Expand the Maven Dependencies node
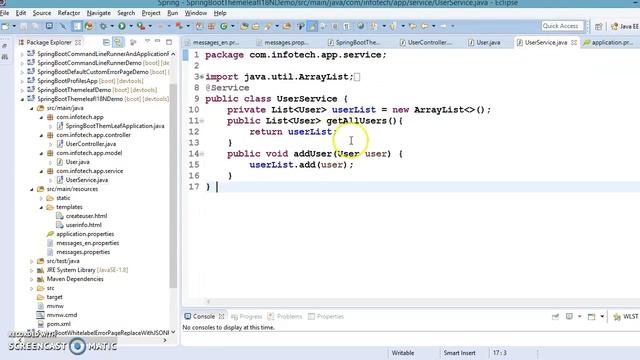Viewport: 640px width, 360px height. [32, 280]
